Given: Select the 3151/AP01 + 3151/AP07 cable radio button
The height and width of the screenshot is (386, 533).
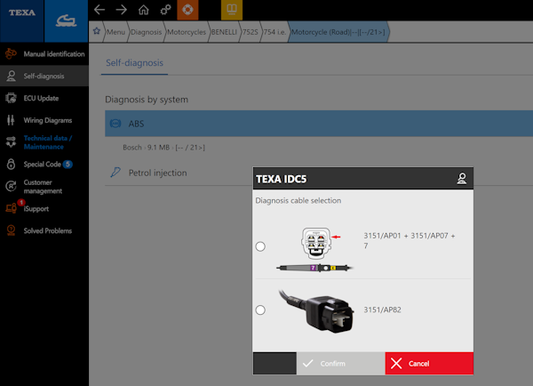Looking at the screenshot, I should tap(260, 246).
